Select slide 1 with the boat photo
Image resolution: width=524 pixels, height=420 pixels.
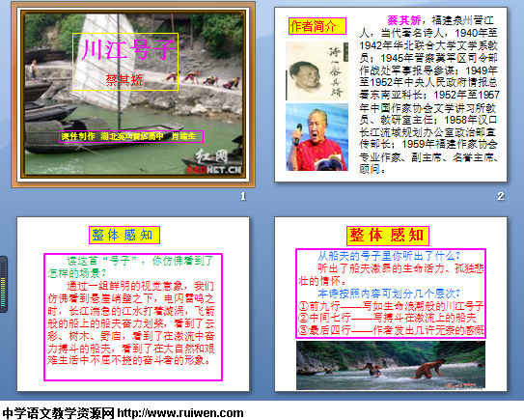pyautogui.click(x=133, y=94)
